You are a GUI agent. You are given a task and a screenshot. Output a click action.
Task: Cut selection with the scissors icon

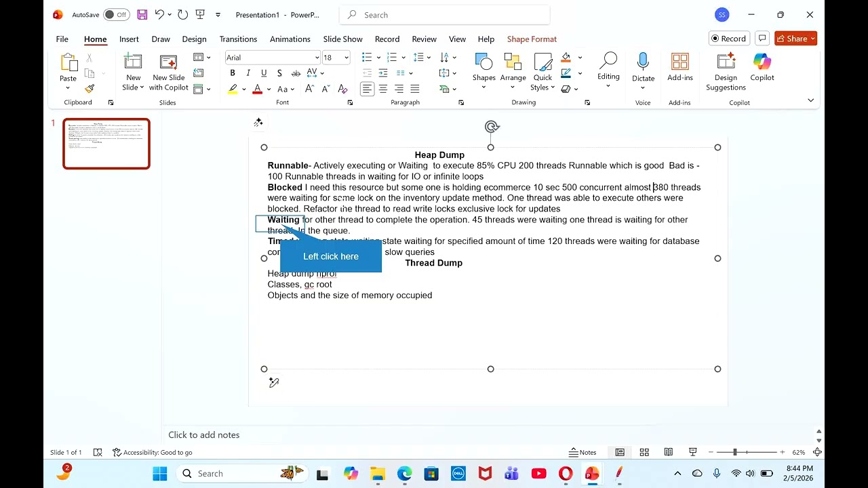90,58
